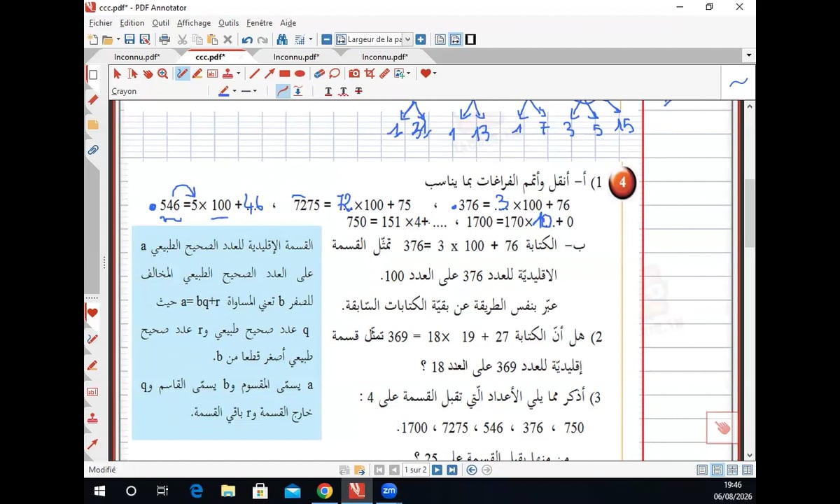Open a file with the folder icon
Screen dimensions: 840x504
107,40
